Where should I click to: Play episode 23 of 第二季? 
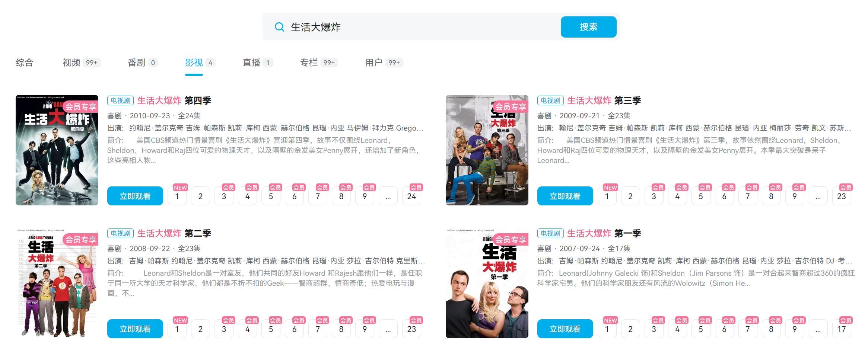(411, 329)
